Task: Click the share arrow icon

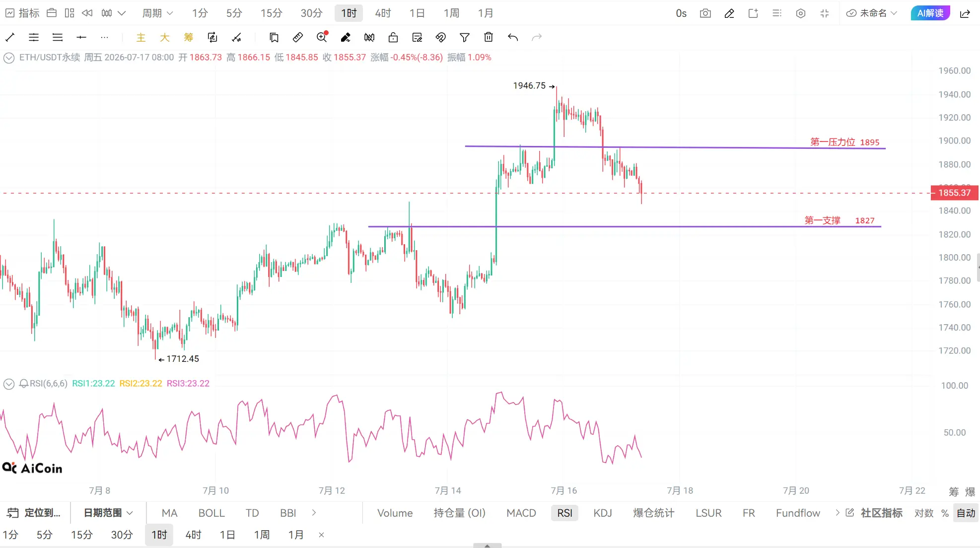Action: pos(965,13)
